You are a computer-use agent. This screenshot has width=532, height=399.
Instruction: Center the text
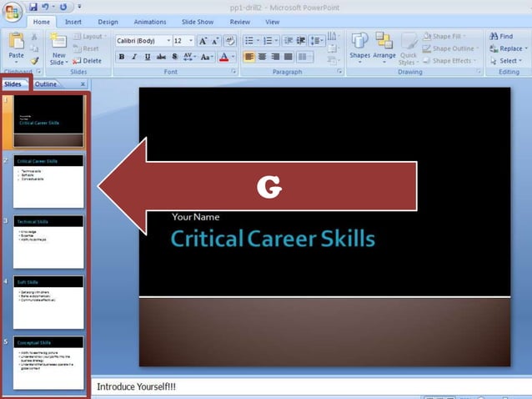click(x=262, y=57)
